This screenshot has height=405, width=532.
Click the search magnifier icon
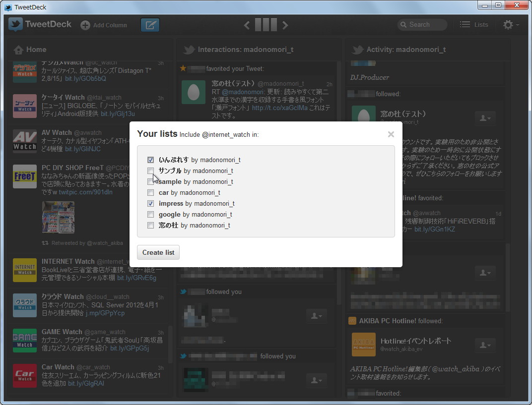click(x=403, y=24)
